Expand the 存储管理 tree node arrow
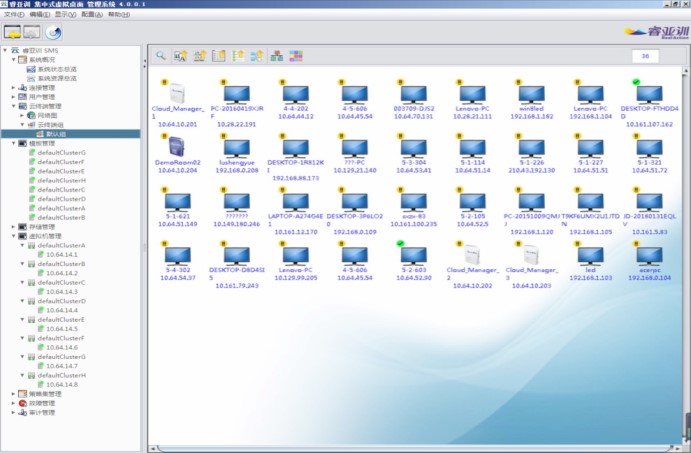The image size is (691, 453). tap(14, 227)
